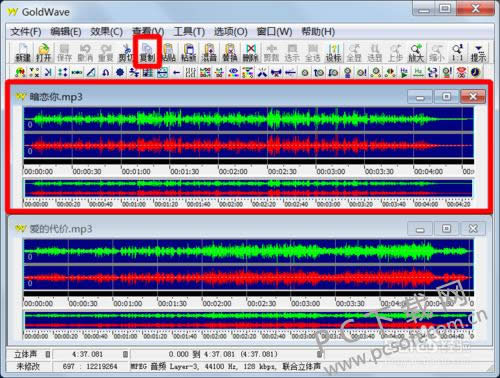Click the 设标 (Set marker) toolbar icon
This screenshot has height=378, width=500.
[x=333, y=53]
